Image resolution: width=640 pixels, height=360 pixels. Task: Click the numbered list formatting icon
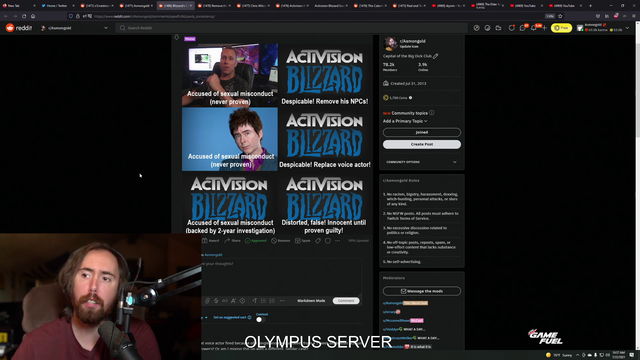(272, 301)
